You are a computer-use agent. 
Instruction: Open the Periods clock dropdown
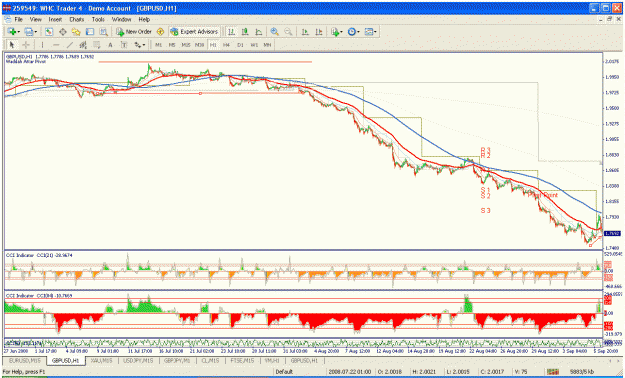tap(358, 32)
